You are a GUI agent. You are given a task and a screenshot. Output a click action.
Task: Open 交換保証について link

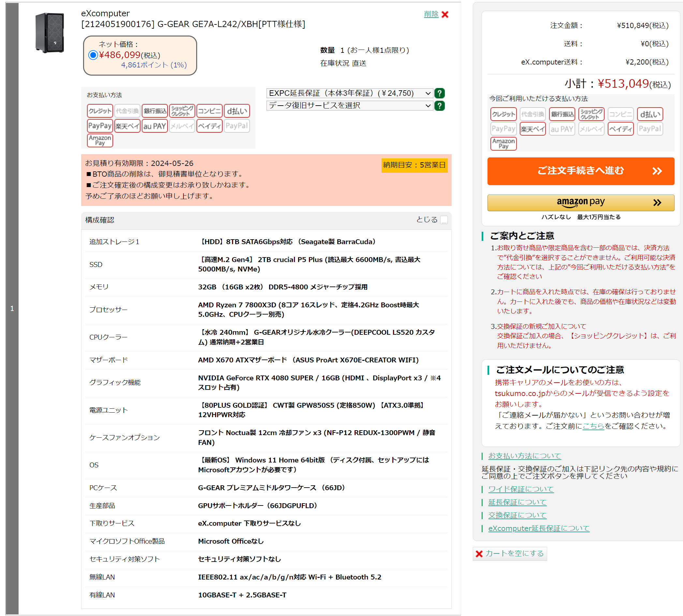(x=517, y=515)
